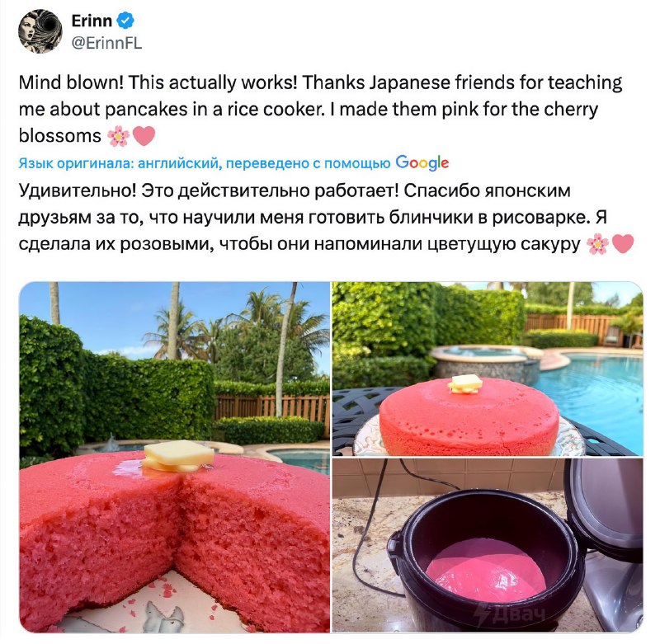Viewport: 660px width, 644px height.
Task: Click the pink heart emoji in English text
Action: coord(144,136)
